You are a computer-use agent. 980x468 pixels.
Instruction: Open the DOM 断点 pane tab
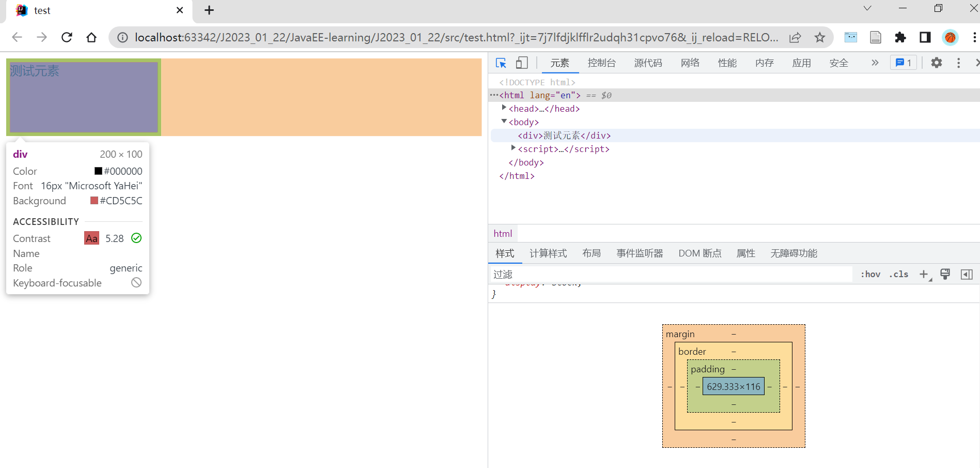700,253
